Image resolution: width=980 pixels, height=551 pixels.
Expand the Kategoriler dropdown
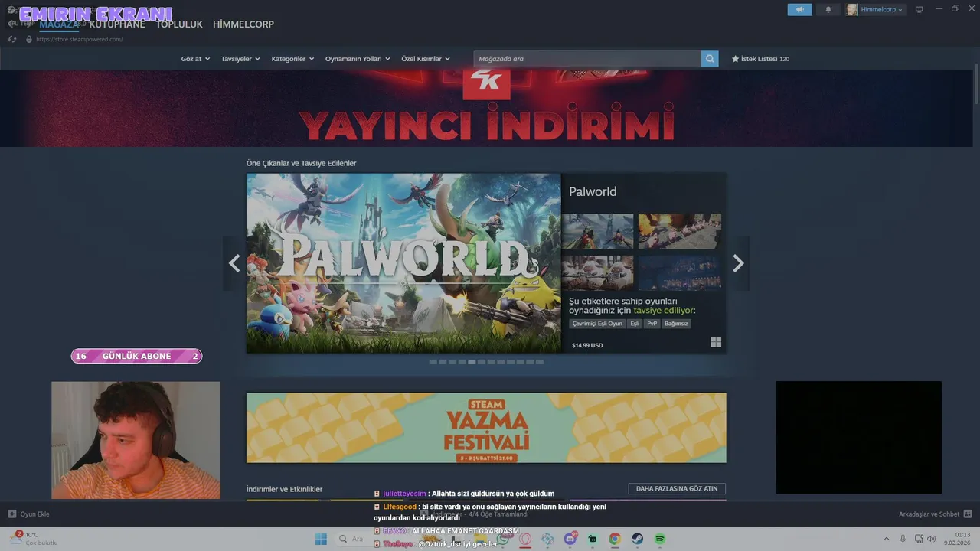point(292,59)
